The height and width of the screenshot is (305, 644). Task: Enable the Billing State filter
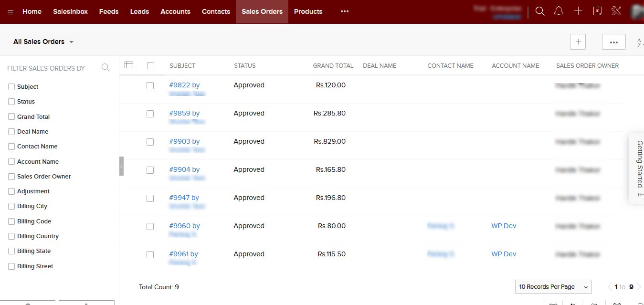coord(11,251)
